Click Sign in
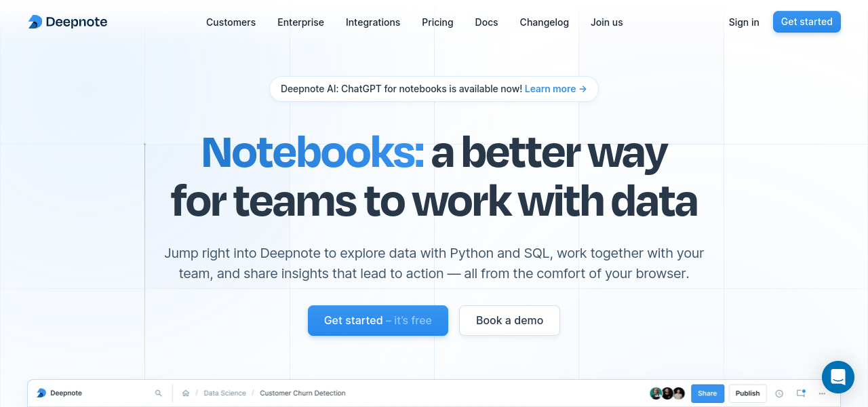The image size is (868, 407). click(744, 22)
